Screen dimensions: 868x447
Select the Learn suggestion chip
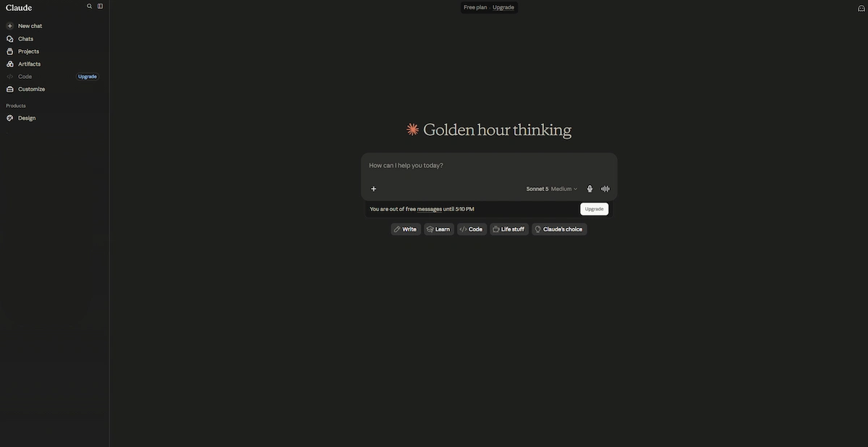pyautogui.click(x=439, y=229)
